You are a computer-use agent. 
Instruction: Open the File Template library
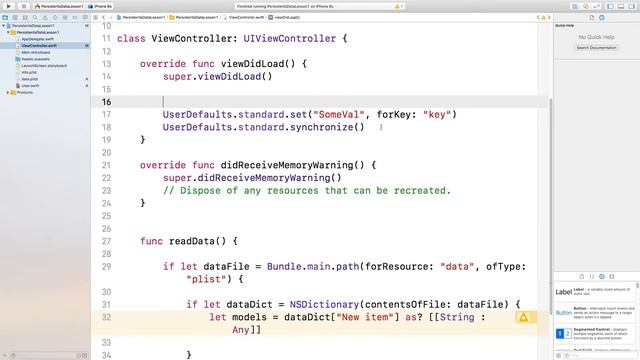582,276
